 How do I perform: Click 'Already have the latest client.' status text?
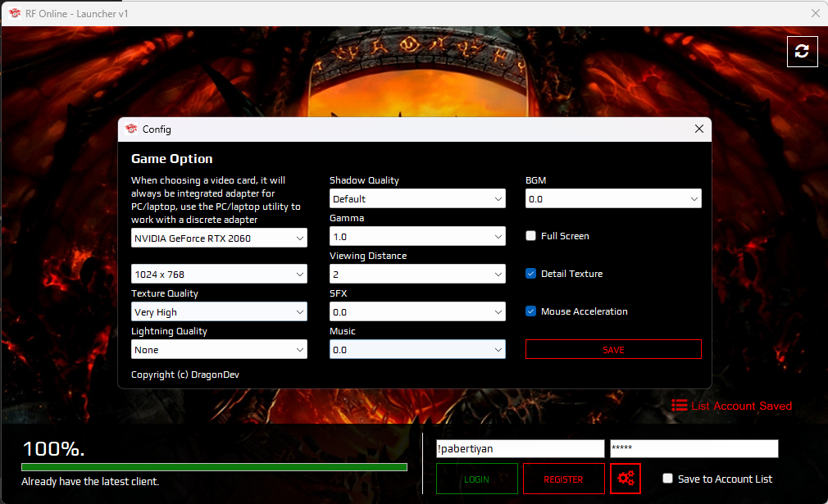(90, 481)
